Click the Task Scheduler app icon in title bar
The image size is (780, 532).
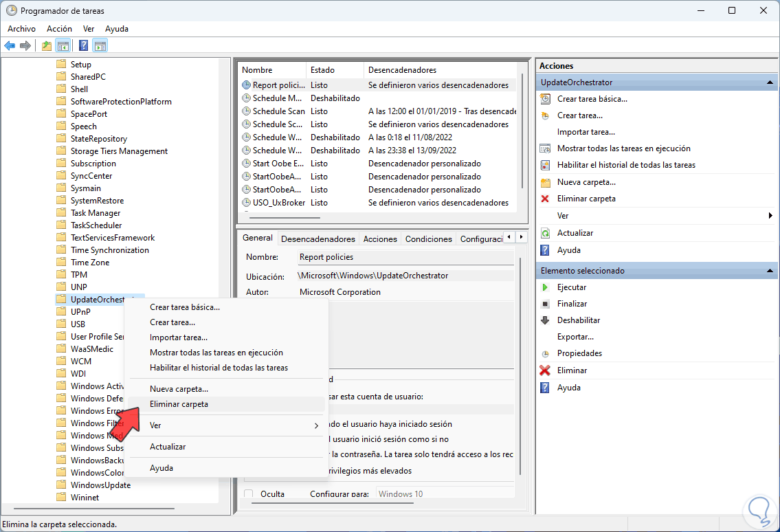11,10
